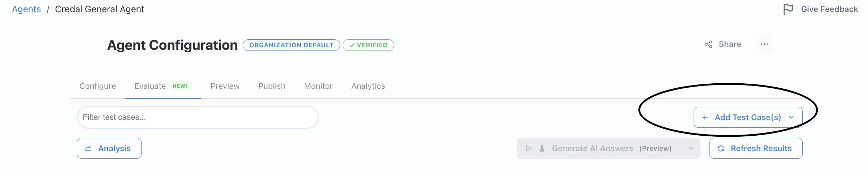This screenshot has height=171, width=868.
Task: Open the three-dot more options menu
Action: [764, 44]
